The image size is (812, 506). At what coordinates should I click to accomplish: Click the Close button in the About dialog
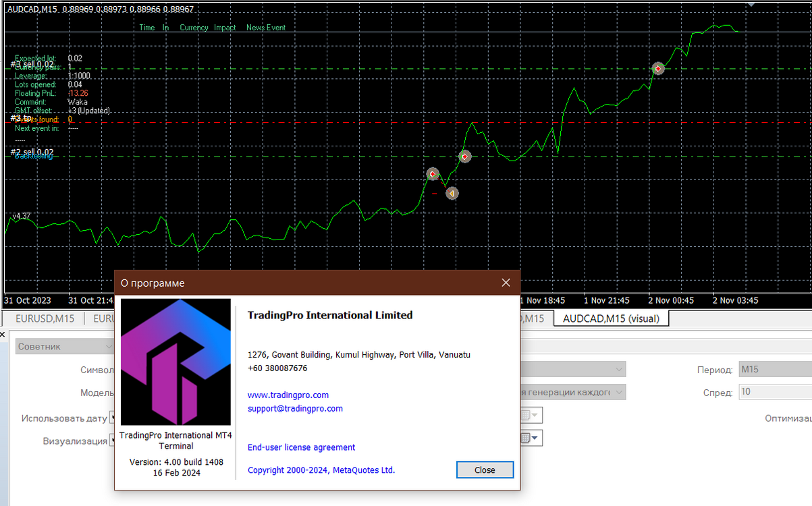pos(485,470)
